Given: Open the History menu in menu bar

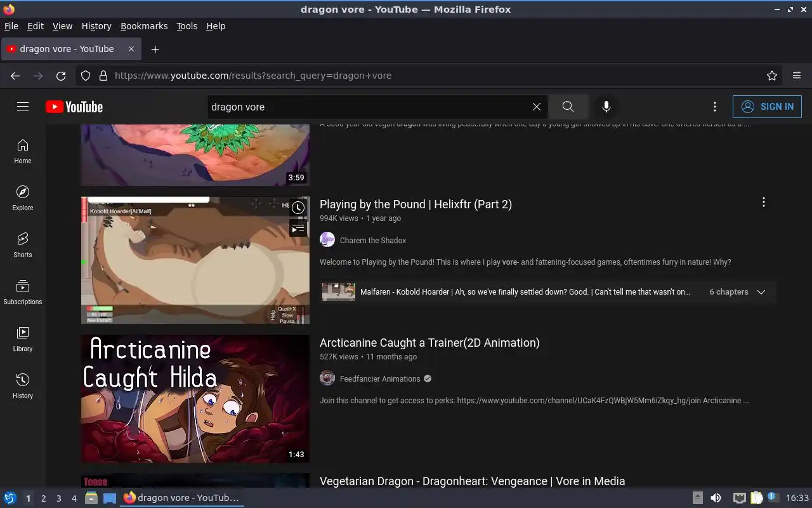Looking at the screenshot, I should [96, 26].
